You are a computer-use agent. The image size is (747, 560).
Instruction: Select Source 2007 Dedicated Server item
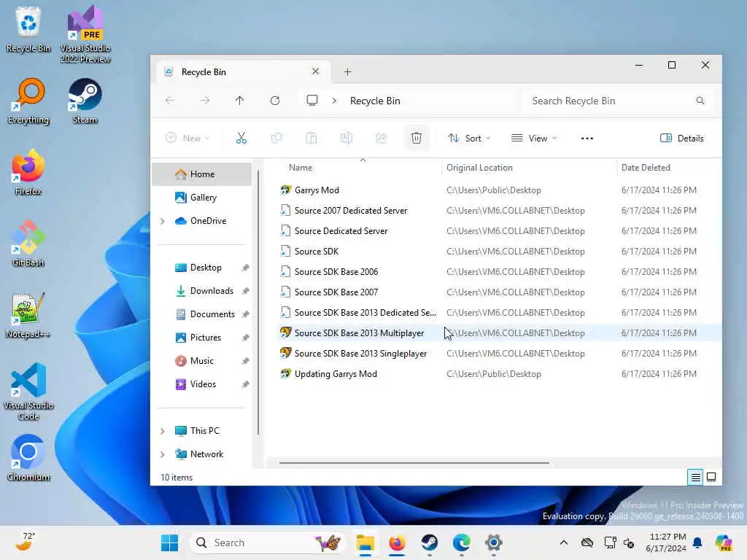499,211
